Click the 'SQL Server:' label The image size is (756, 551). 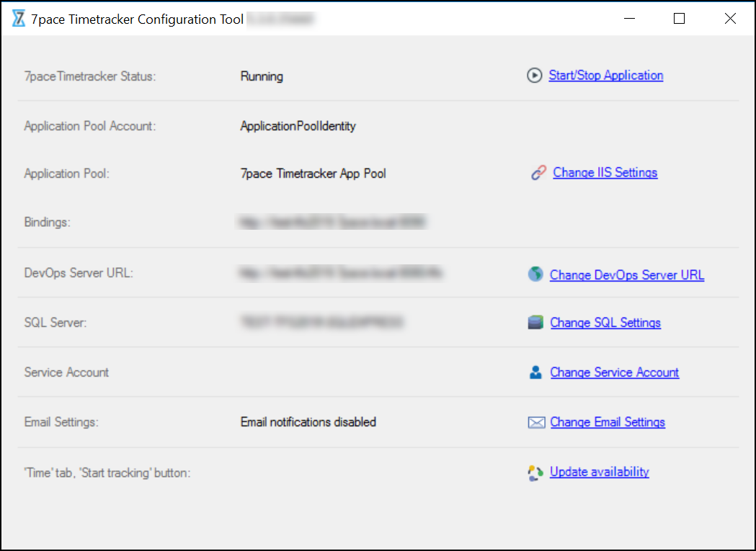click(x=55, y=323)
